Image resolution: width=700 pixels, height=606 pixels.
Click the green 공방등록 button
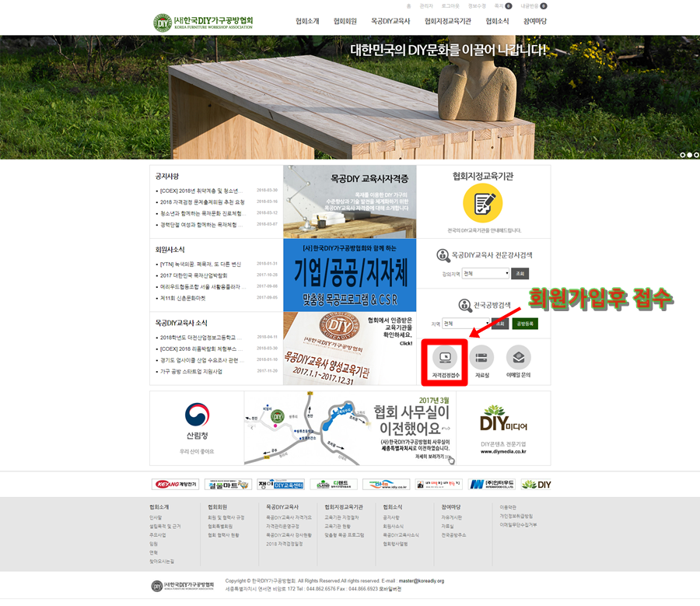click(525, 324)
